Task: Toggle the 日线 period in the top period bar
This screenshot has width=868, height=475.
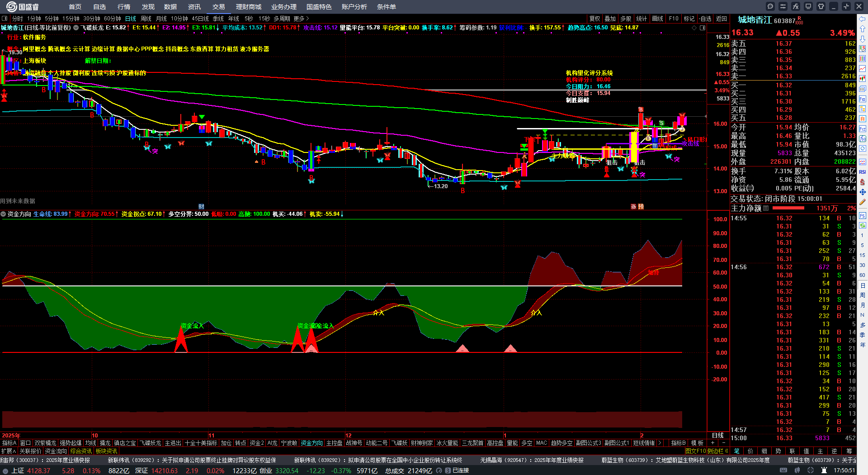Action: [131, 19]
